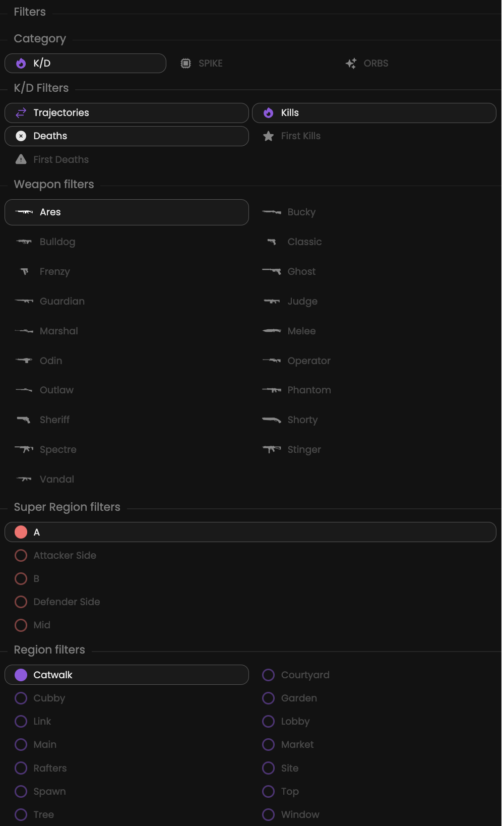Click the Vandal rifle icon
This screenshot has width=504, height=826.
click(24, 479)
